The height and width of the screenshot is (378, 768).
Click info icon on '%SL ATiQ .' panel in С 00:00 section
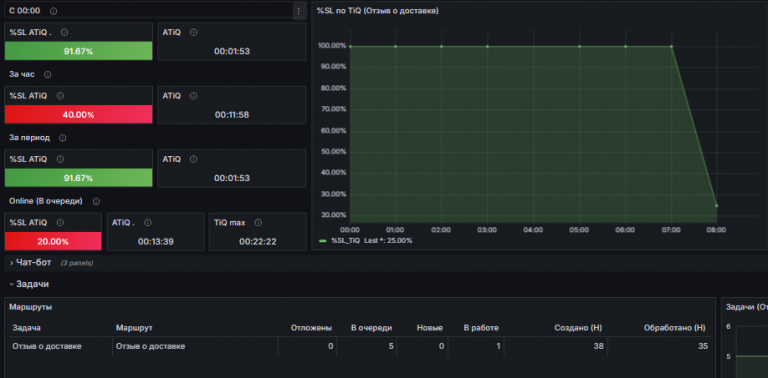pyautogui.click(x=64, y=32)
